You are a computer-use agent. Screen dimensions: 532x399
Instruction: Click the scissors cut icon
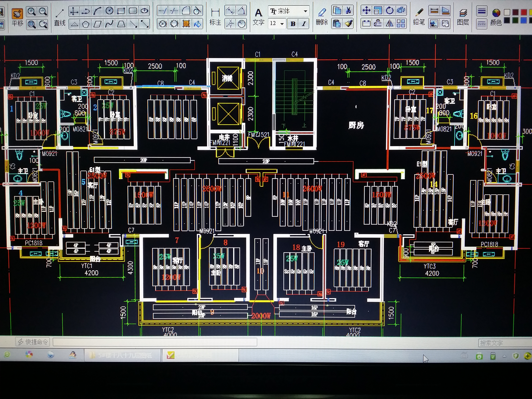(x=348, y=11)
